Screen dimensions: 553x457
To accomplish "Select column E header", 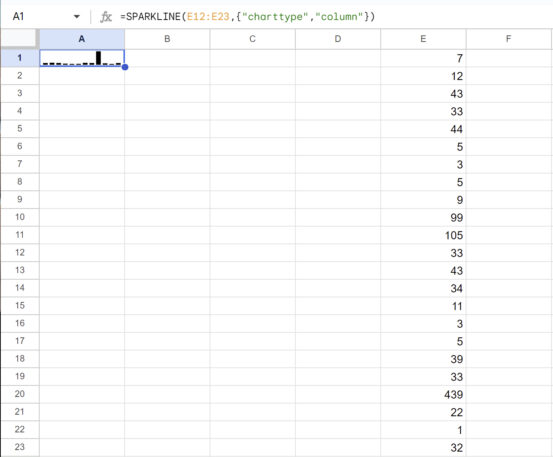I will click(x=423, y=39).
